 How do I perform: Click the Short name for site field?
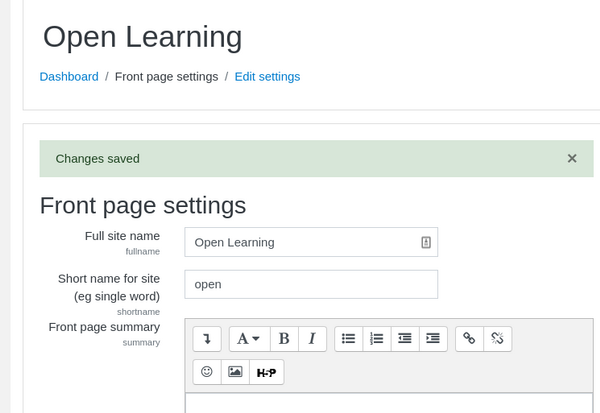pos(310,284)
